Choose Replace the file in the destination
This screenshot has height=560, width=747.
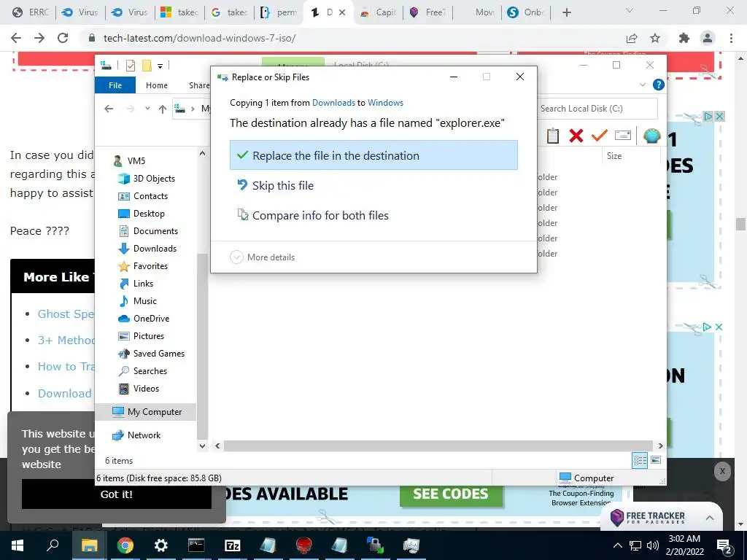point(373,155)
